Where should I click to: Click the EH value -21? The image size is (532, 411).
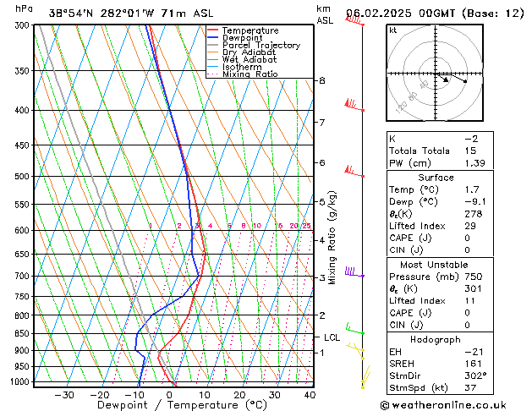(x=474, y=352)
